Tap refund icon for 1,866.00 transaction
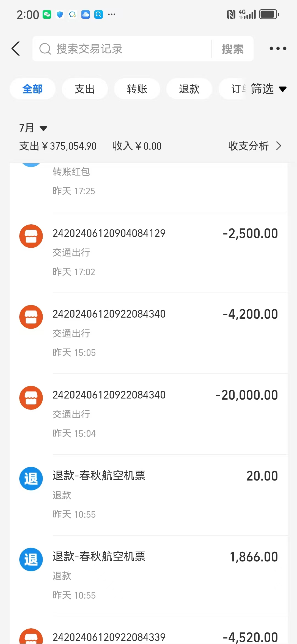Image resolution: width=297 pixels, height=644 pixels. (31, 560)
